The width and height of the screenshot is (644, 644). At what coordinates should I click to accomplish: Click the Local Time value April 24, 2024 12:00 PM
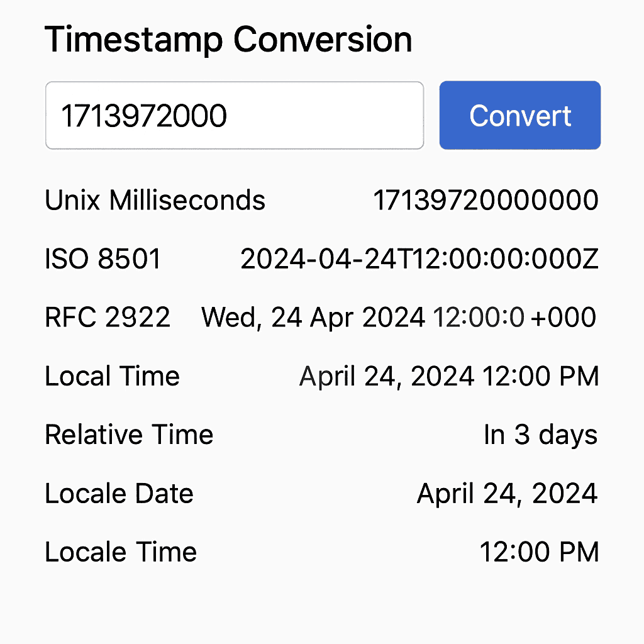click(x=448, y=375)
